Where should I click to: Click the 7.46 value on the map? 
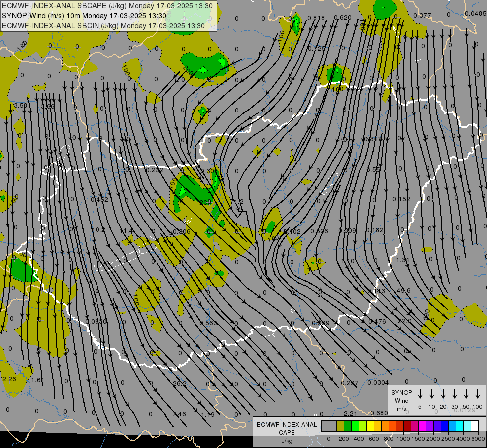pyautogui.click(x=179, y=414)
